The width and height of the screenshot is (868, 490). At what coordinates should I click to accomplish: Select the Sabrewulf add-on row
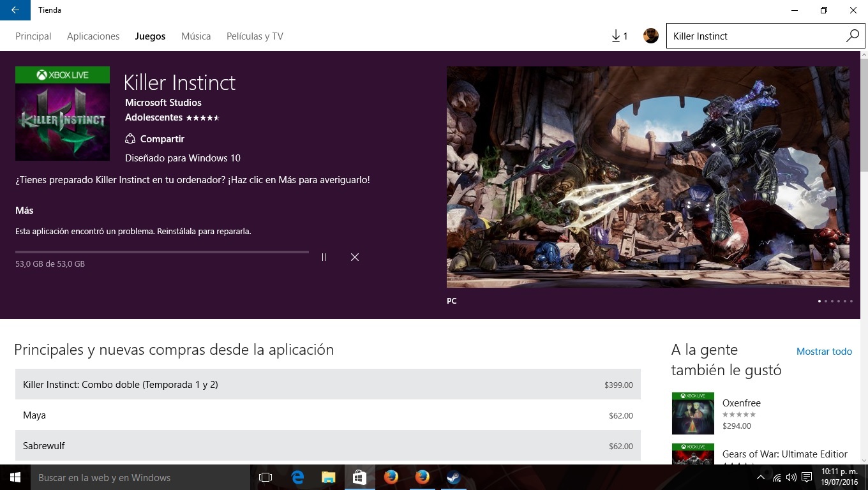pos(328,446)
